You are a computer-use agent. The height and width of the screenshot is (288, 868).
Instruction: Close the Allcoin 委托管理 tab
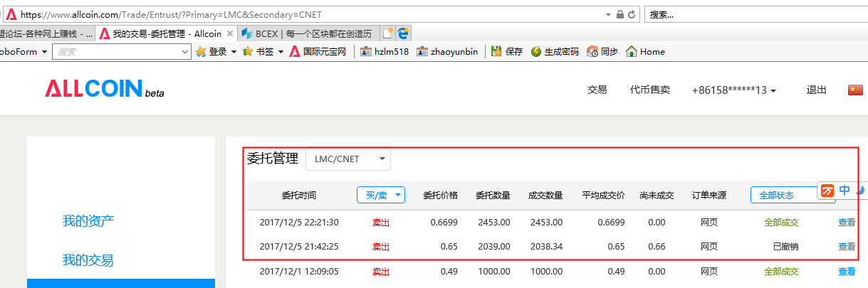click(x=230, y=33)
